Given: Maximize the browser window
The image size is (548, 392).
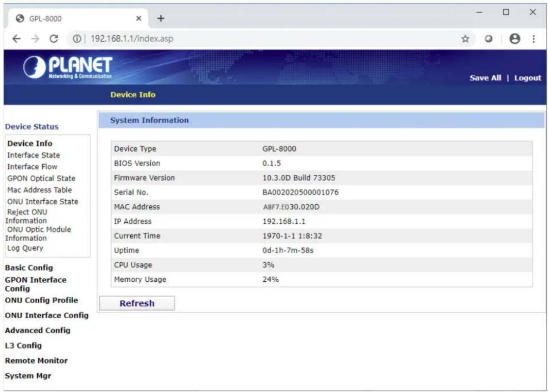Looking at the screenshot, I should [506, 12].
